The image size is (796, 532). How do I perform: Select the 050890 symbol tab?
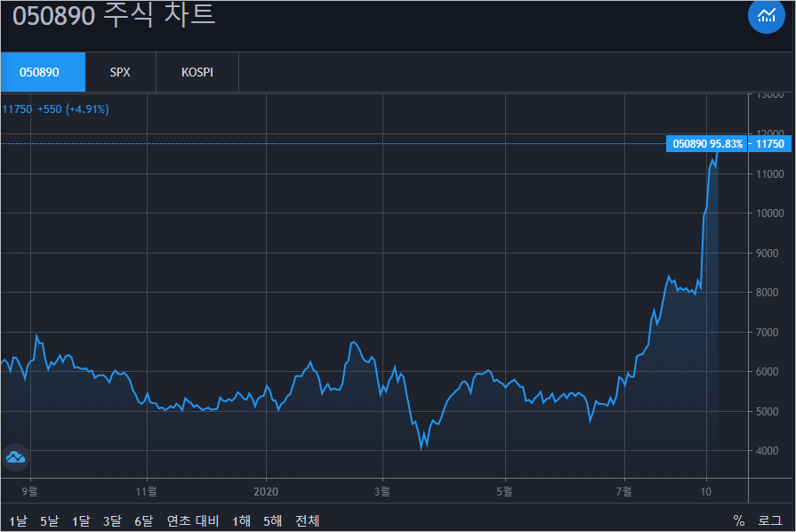coord(44,72)
